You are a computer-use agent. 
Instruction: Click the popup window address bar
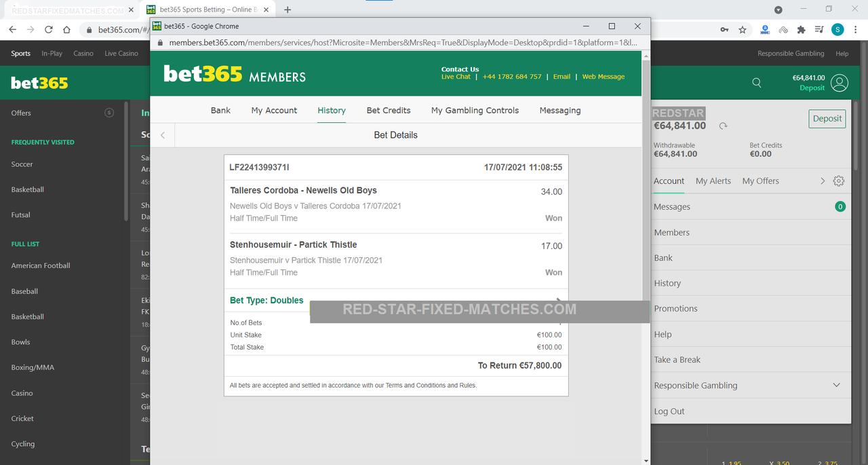coord(403,43)
